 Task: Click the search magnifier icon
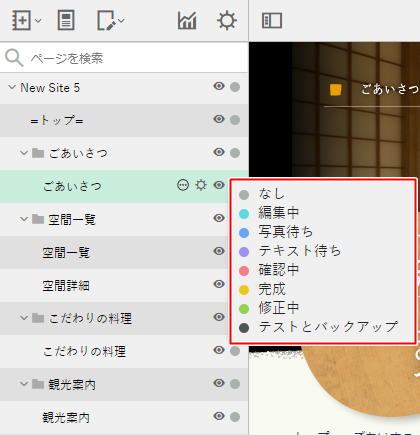pos(14,58)
